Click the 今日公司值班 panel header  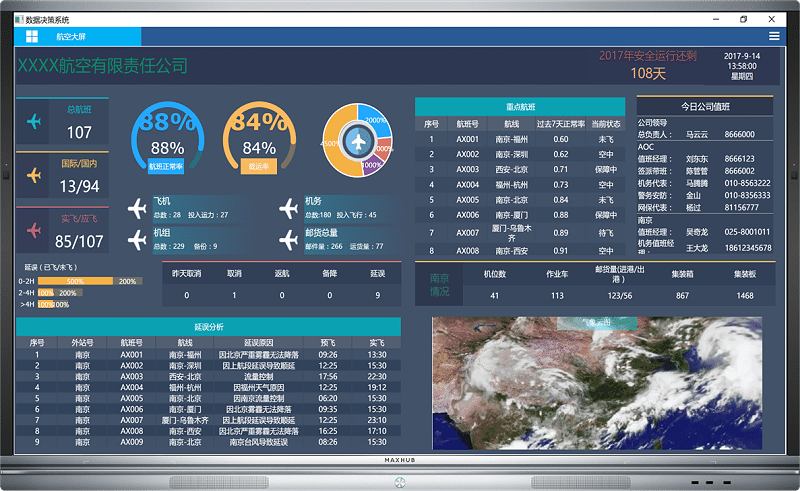click(x=705, y=106)
